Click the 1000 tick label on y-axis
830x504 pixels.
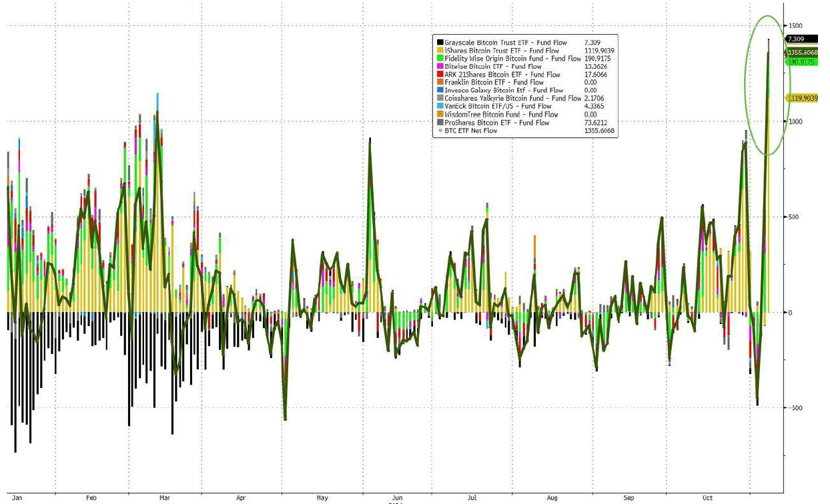point(795,121)
